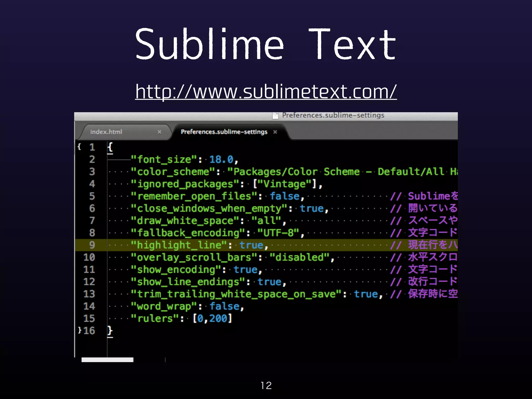Click false value of remember_open_files
The image size is (532, 399).
coord(285,196)
